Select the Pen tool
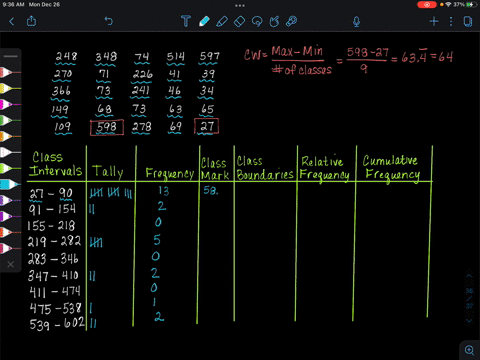The image size is (480, 360). pos(204,21)
